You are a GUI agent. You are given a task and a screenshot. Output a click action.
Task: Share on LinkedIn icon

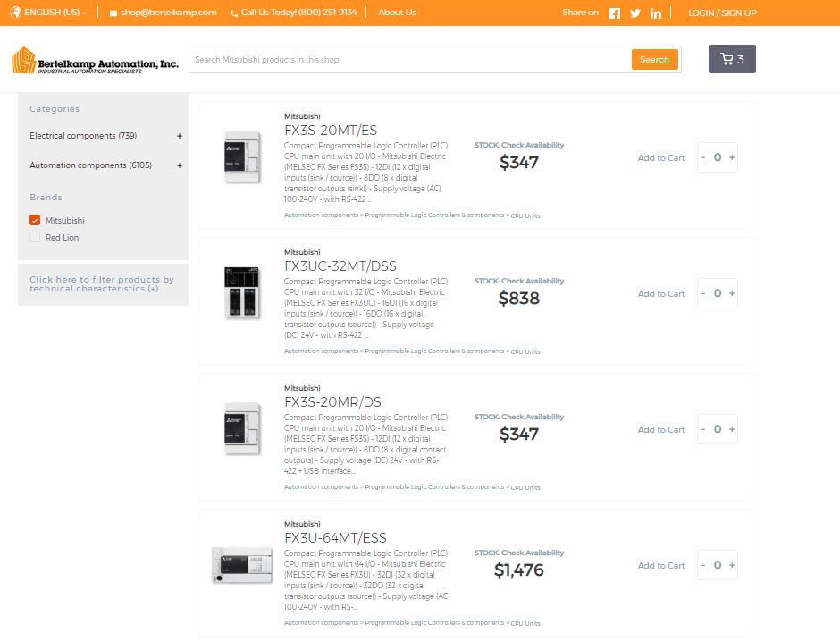click(656, 13)
